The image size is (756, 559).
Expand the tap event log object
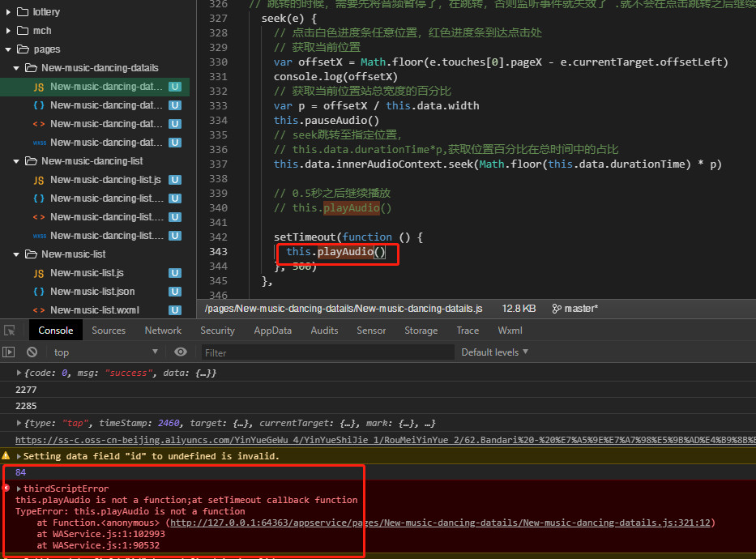19,423
